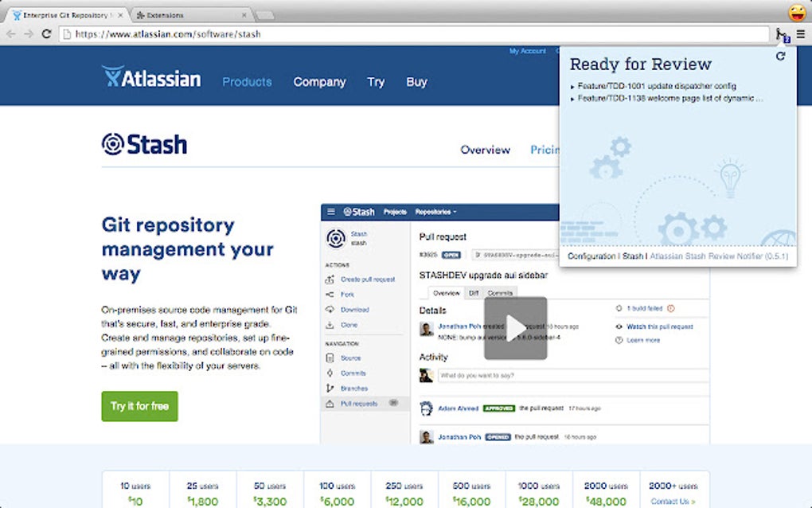
Task: Click the Try menu item
Action: click(376, 82)
